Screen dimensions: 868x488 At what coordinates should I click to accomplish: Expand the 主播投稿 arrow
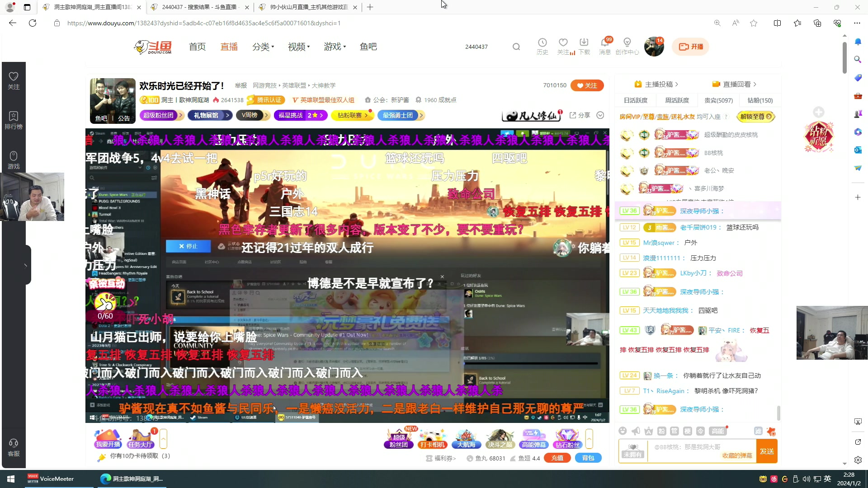click(676, 84)
